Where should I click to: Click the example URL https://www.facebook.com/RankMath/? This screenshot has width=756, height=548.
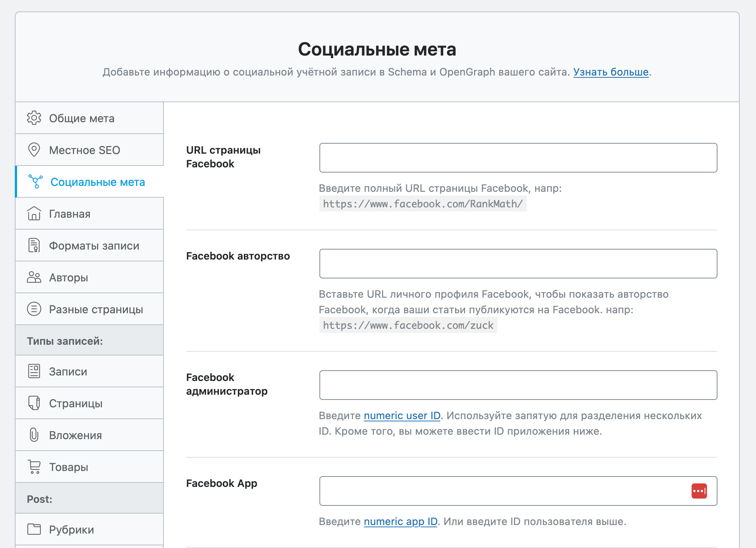(x=423, y=204)
